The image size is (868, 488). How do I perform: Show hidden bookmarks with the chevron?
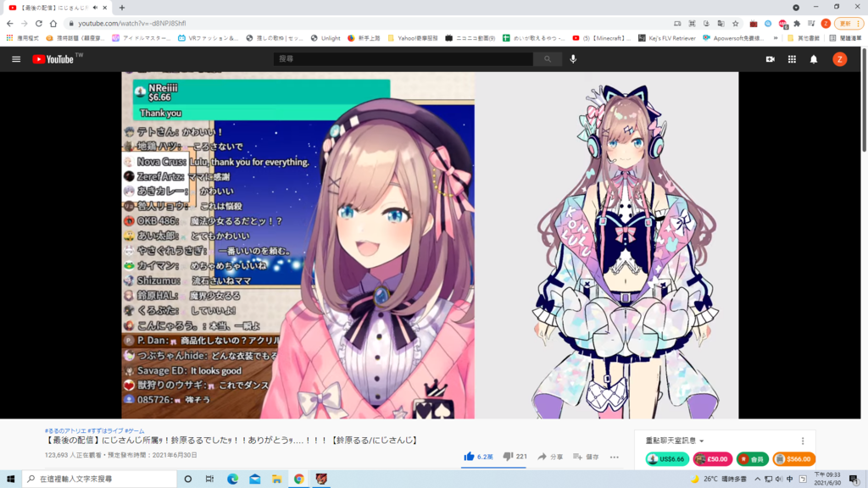[x=775, y=38]
